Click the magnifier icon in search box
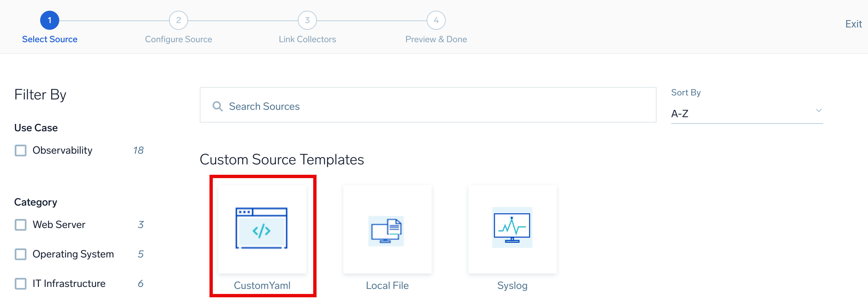The width and height of the screenshot is (868, 306). [218, 106]
